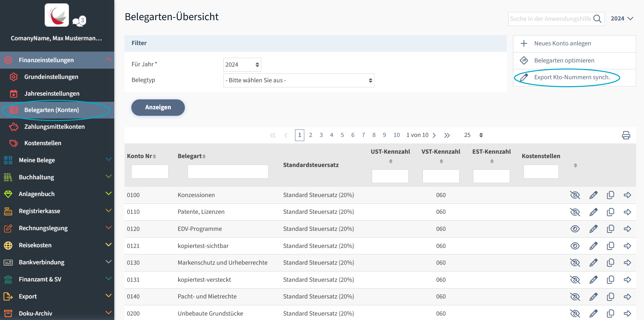Click the print icon above the table
Image resolution: width=644 pixels, height=320 pixels.
coord(626,135)
